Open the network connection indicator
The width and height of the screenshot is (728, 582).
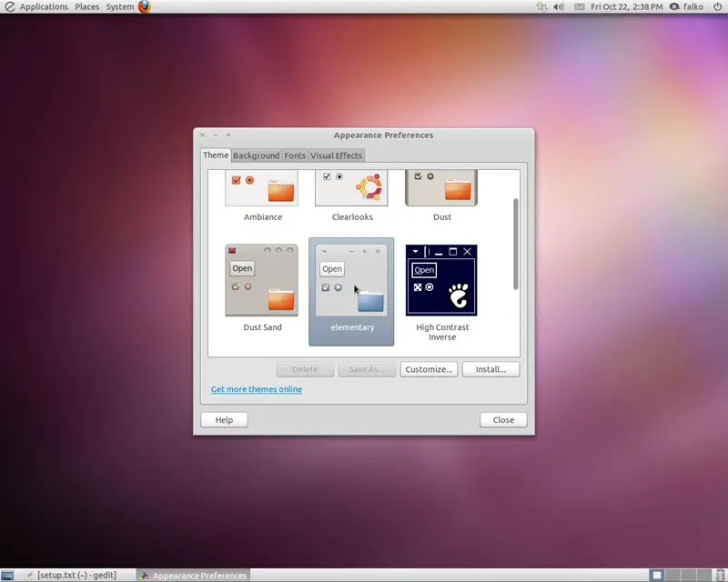coord(541,7)
